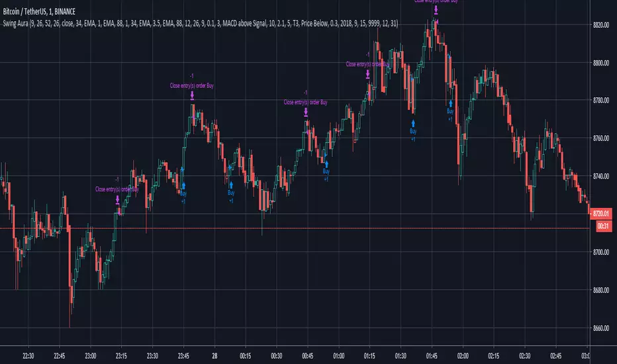Click the 01:15 time axis label
This screenshot has width=617, height=364.
(369, 356)
